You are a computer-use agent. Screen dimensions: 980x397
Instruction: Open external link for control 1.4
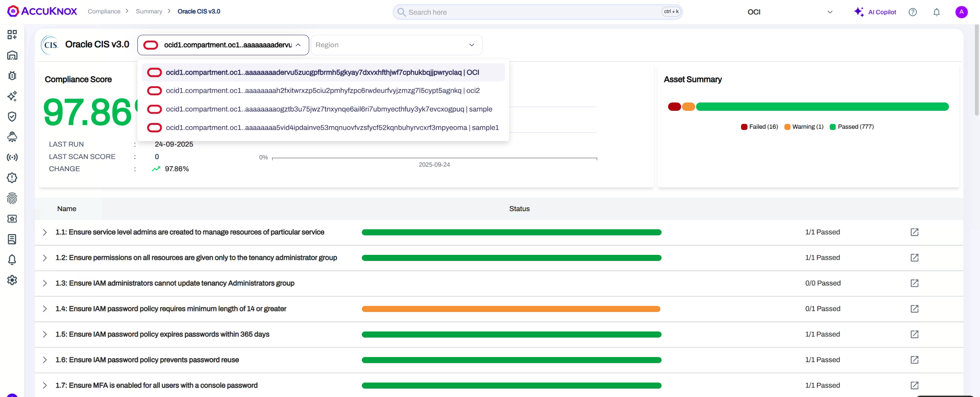click(914, 309)
